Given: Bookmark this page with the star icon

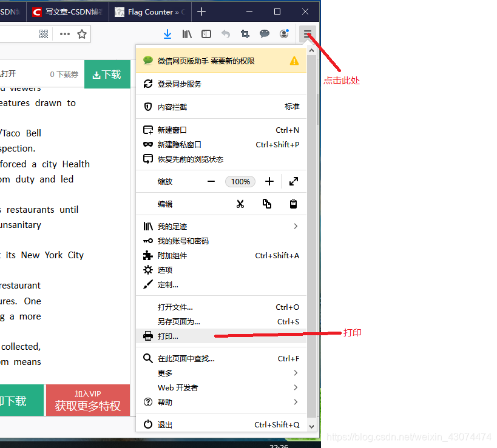Looking at the screenshot, I should [x=82, y=34].
